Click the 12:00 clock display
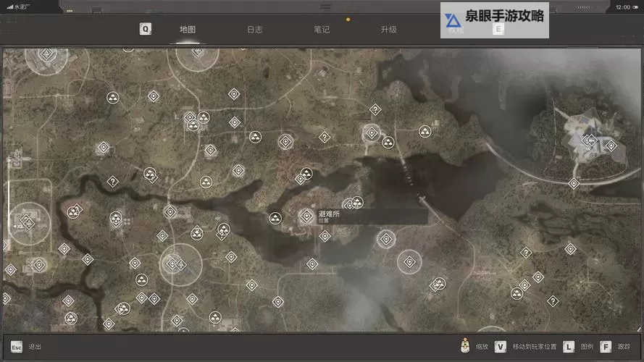The height and width of the screenshot is (362, 644). click(x=623, y=7)
